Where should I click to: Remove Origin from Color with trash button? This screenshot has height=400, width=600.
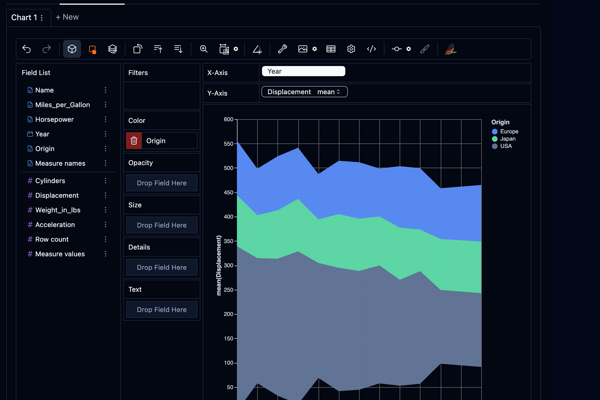134,141
